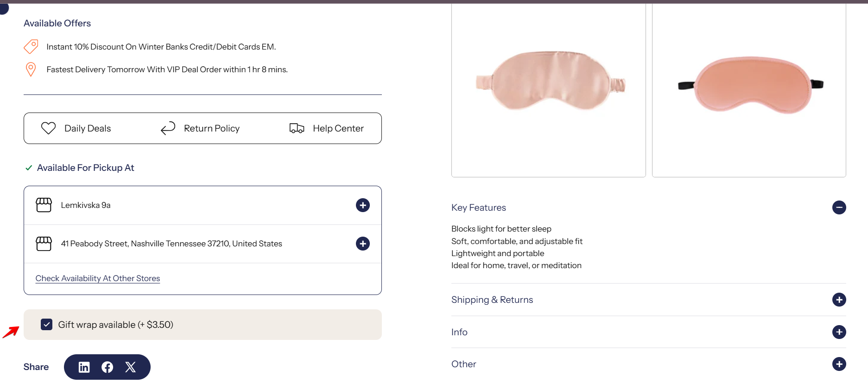Click the discount tag offer icon
This screenshot has height=389, width=868.
click(31, 46)
